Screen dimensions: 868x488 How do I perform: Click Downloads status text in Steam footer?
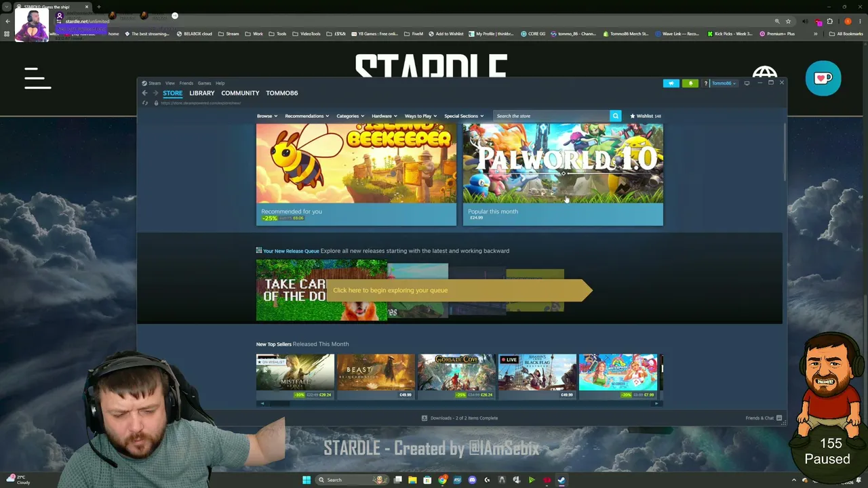pos(464,418)
